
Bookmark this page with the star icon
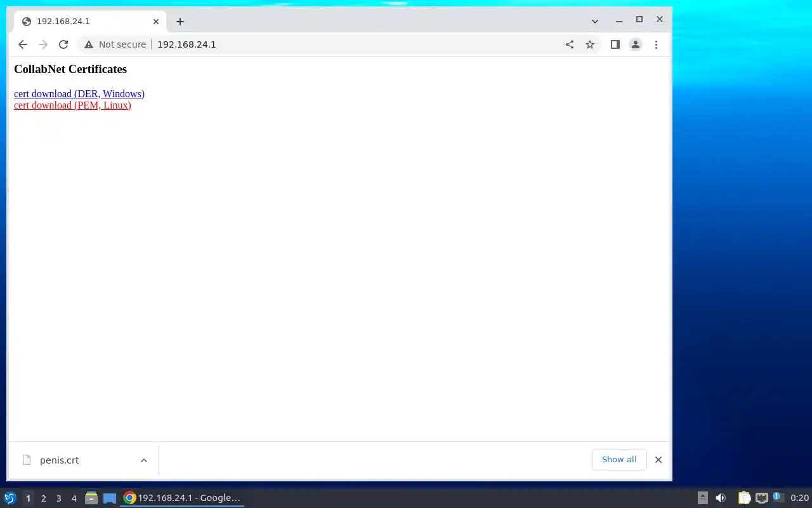click(x=590, y=44)
